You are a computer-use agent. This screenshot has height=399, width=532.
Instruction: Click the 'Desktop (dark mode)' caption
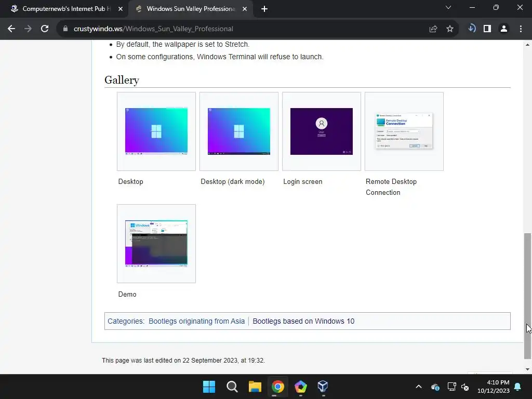(232, 181)
